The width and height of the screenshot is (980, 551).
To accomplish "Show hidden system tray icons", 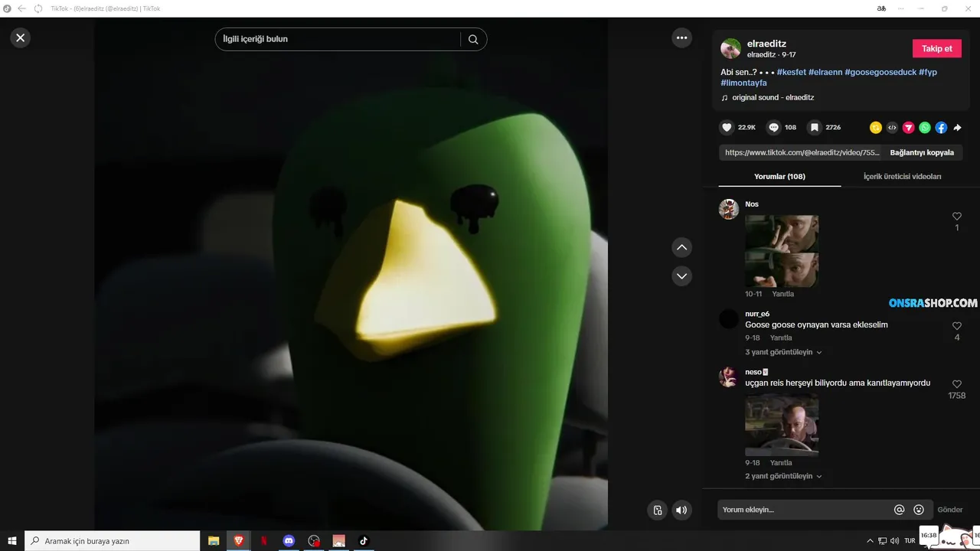I will pos(870,540).
